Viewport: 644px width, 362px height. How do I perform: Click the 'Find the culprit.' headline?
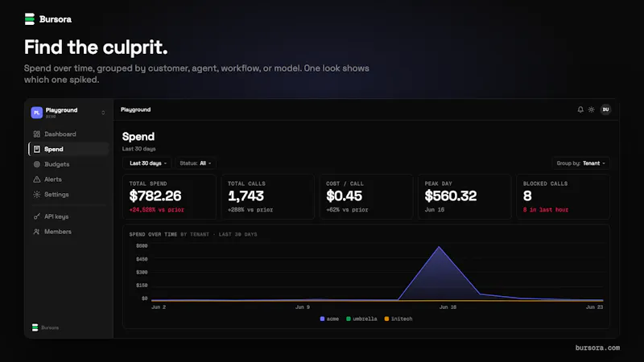[96, 47]
